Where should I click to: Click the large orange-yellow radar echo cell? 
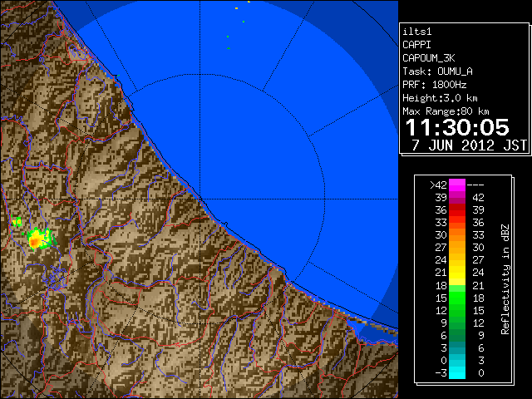39,239
